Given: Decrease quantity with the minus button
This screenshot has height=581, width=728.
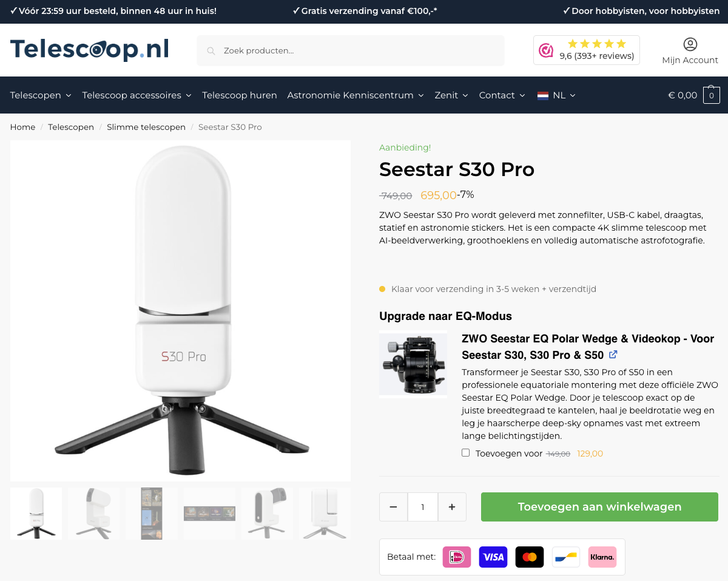Looking at the screenshot, I should click(x=394, y=507).
